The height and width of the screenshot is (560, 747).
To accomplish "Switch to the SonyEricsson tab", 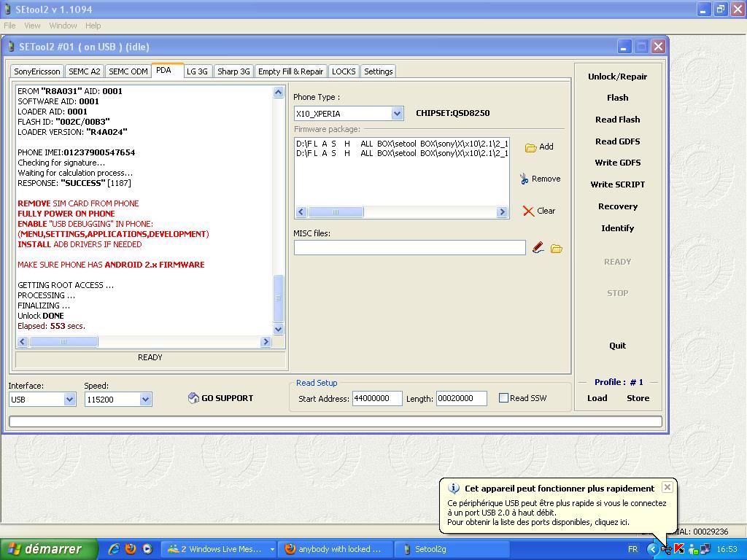I will tap(37, 71).
